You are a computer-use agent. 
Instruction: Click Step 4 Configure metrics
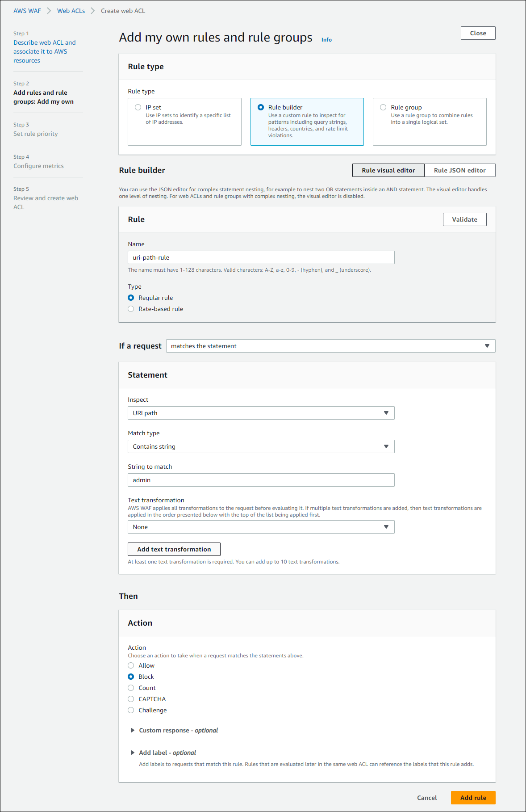click(38, 166)
